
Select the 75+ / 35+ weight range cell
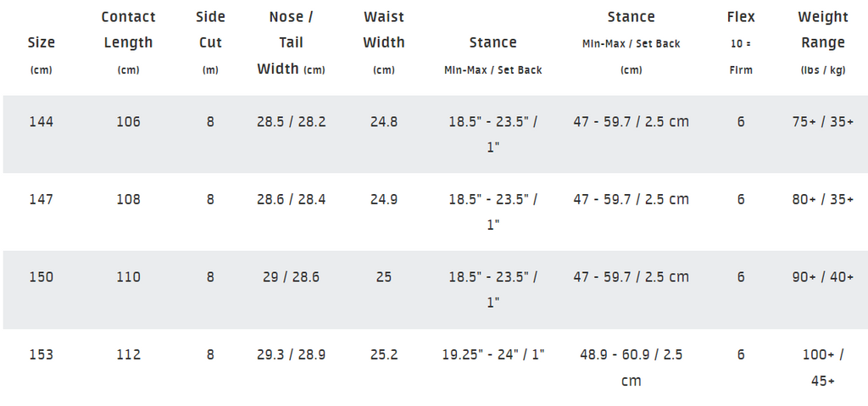click(x=822, y=122)
